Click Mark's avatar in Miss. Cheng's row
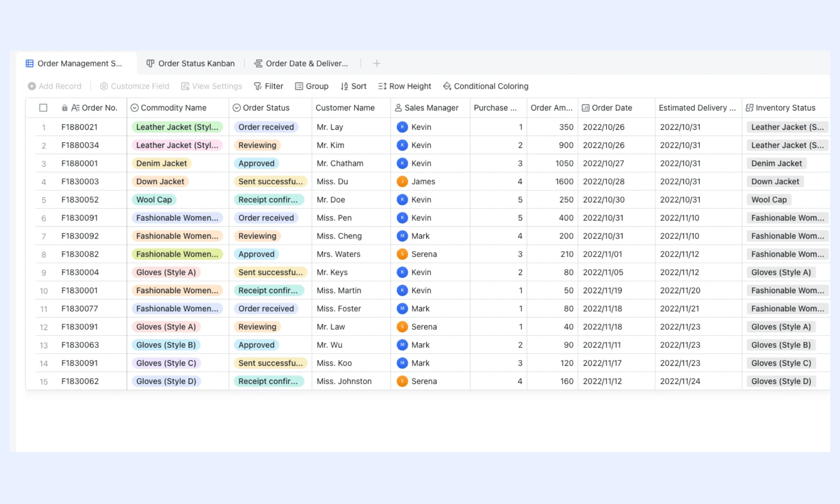 tap(402, 236)
